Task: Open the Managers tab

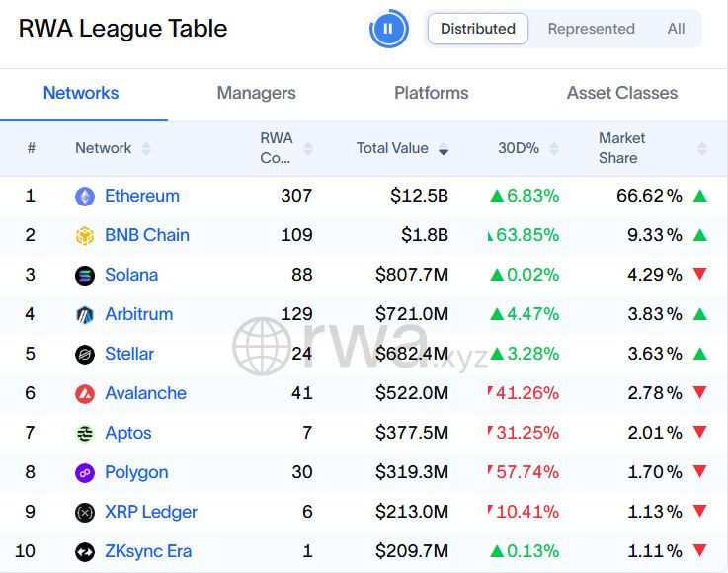Action: [x=256, y=93]
